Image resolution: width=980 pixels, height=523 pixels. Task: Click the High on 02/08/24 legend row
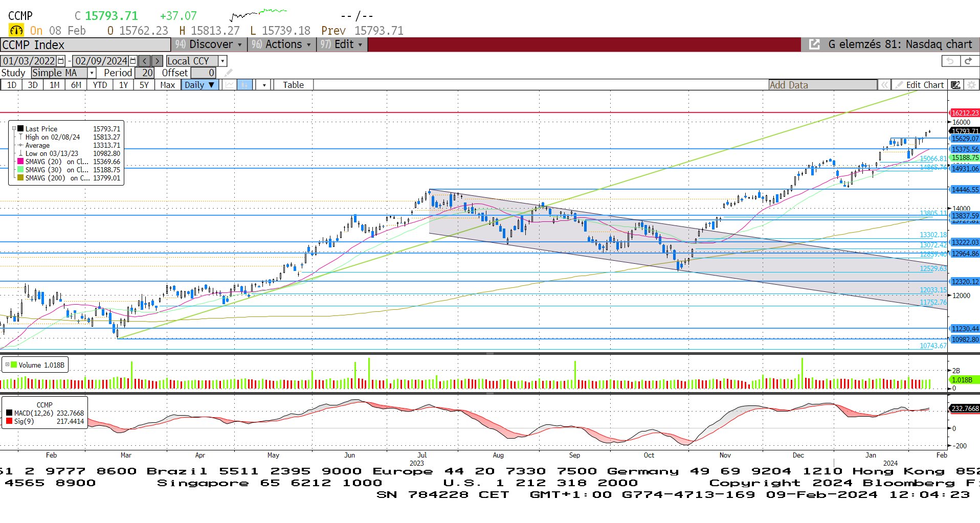(69, 137)
